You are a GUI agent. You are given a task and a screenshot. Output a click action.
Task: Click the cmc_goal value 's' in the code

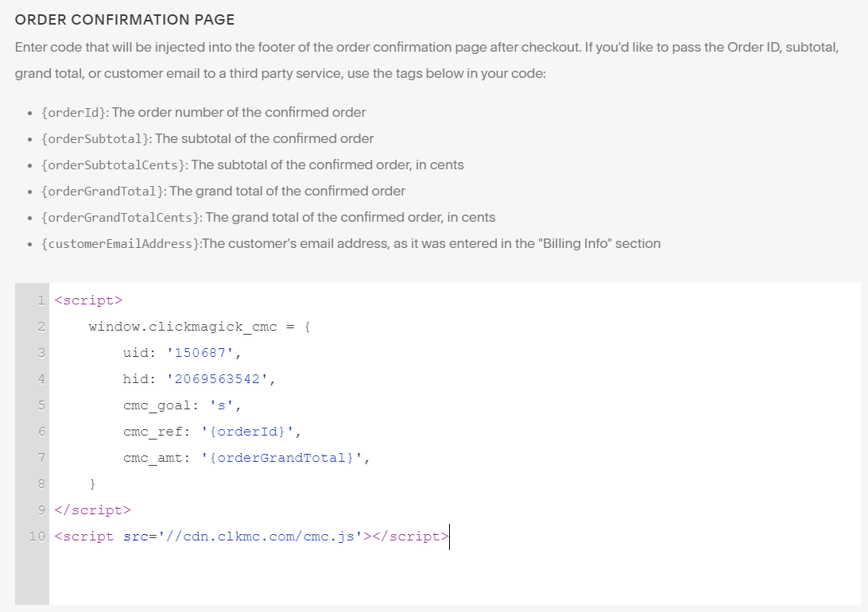click(222, 405)
